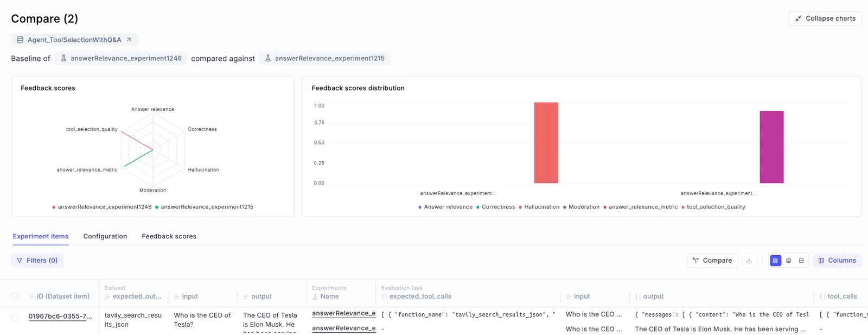This screenshot has width=868, height=335.
Task: Click the Feedback scores distribution chart title
Action: click(x=358, y=88)
